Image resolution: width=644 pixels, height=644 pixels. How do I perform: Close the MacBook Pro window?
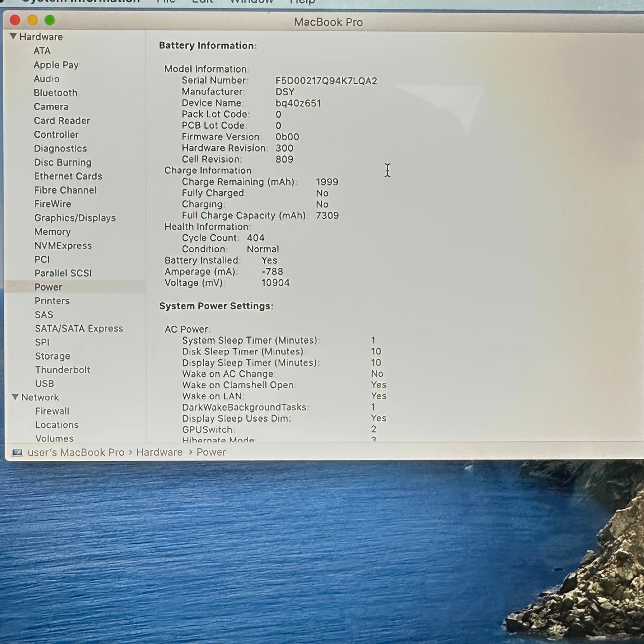coord(15,20)
